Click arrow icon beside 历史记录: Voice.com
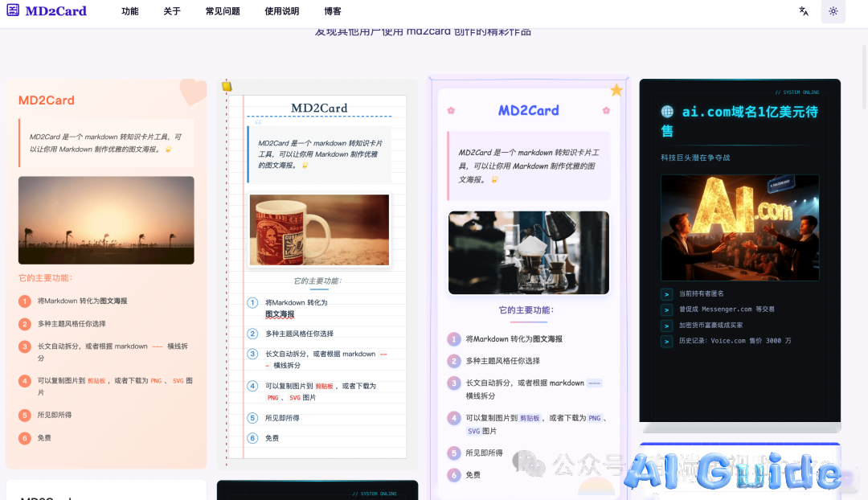 666,341
